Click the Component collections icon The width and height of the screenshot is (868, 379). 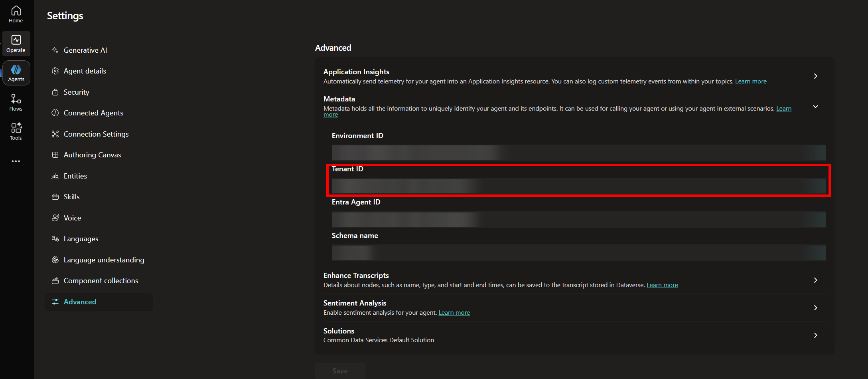[x=55, y=281]
